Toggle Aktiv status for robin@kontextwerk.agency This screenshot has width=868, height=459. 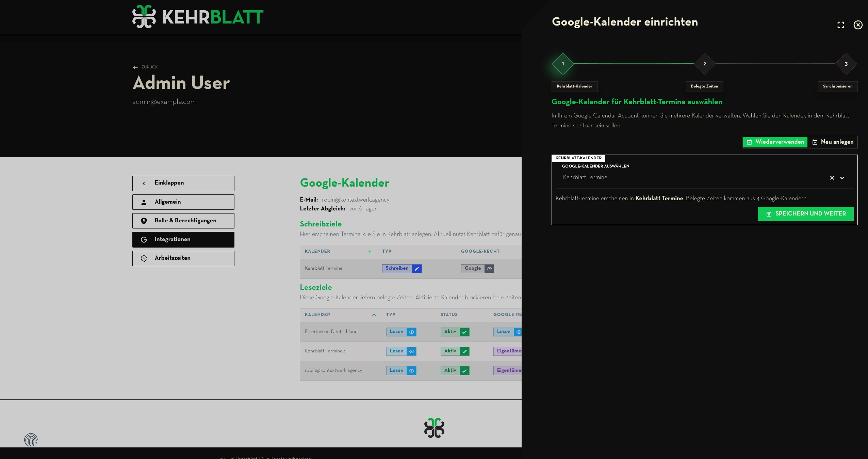pos(455,371)
